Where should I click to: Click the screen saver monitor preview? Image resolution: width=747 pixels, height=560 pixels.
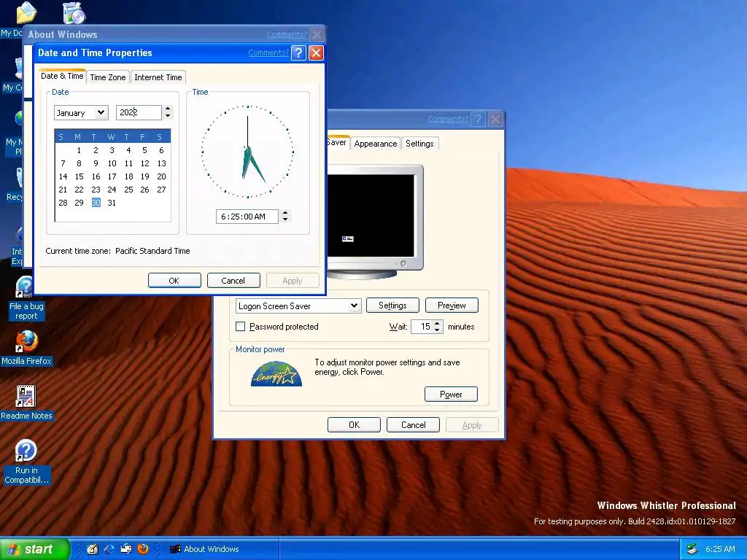tap(375, 222)
